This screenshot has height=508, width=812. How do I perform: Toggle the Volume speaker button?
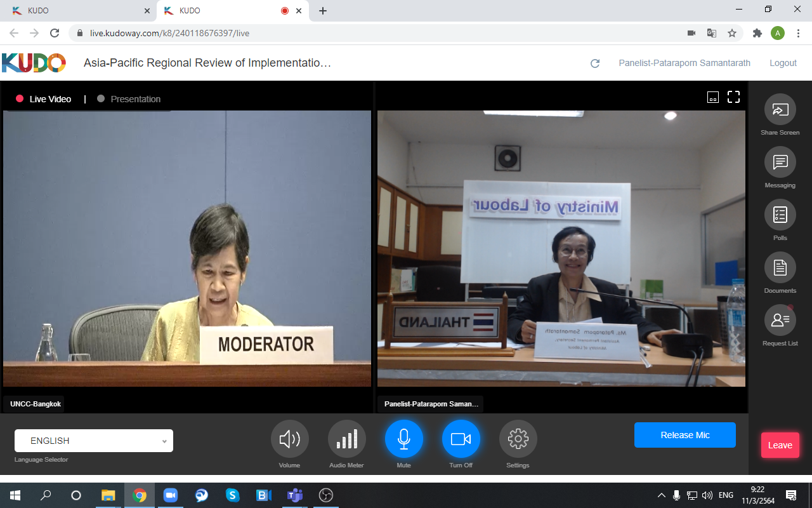289,439
